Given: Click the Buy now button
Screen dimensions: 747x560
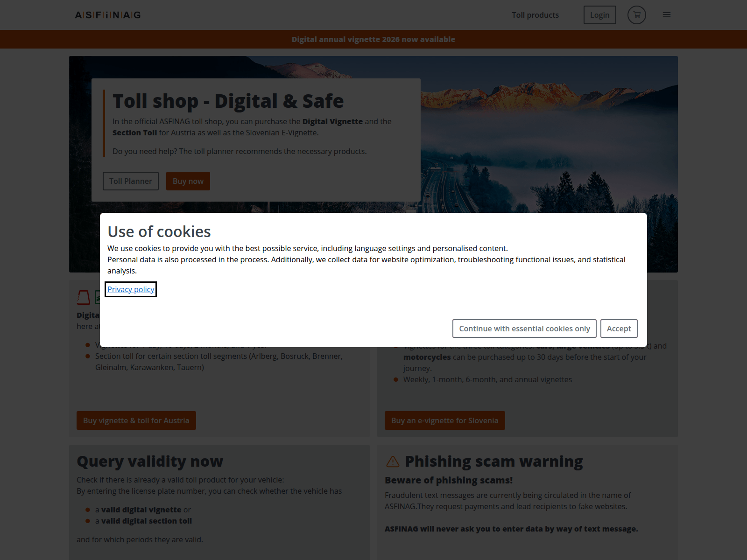Looking at the screenshot, I should [188, 181].
